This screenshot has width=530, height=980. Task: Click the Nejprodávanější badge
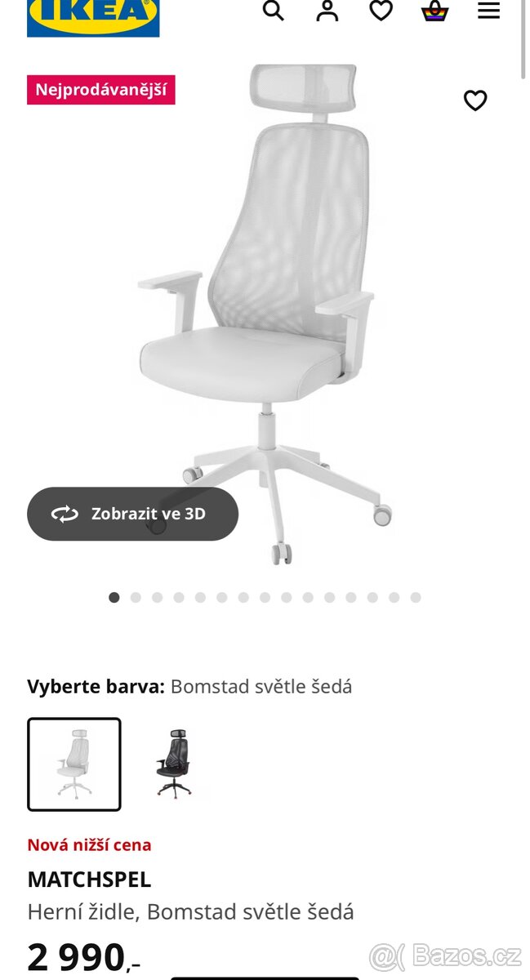pos(101,90)
